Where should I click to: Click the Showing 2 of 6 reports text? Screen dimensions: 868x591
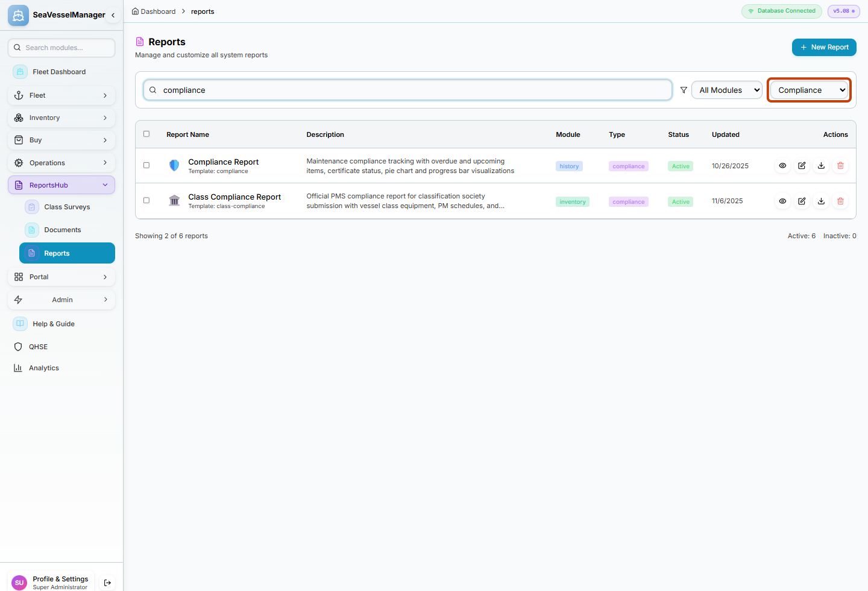pyautogui.click(x=171, y=236)
